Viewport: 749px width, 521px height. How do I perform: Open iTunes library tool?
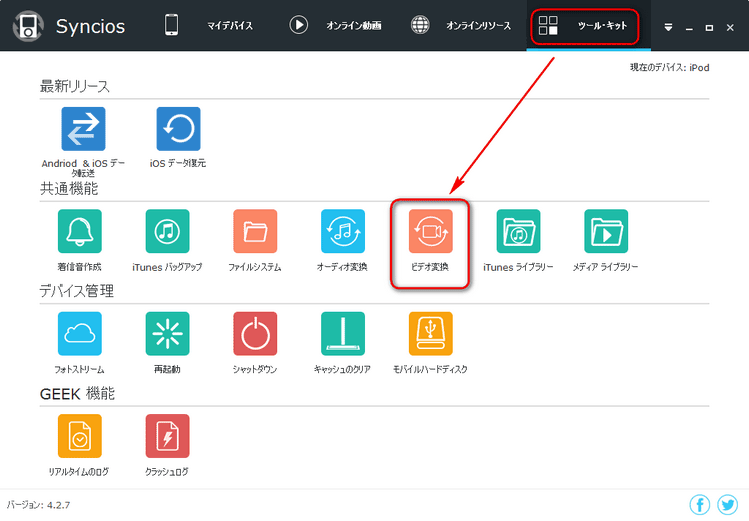[518, 231]
